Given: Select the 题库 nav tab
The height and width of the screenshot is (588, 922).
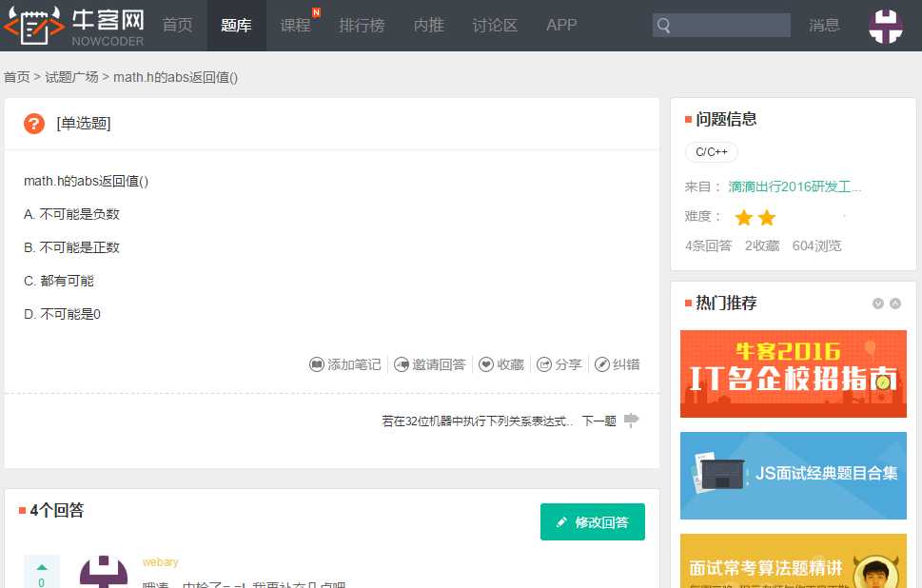Looking at the screenshot, I should 236,26.
